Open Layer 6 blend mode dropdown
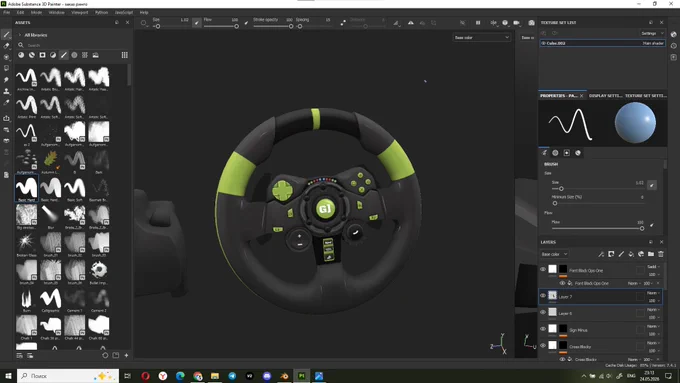This screenshot has width=680, height=383. point(654,310)
